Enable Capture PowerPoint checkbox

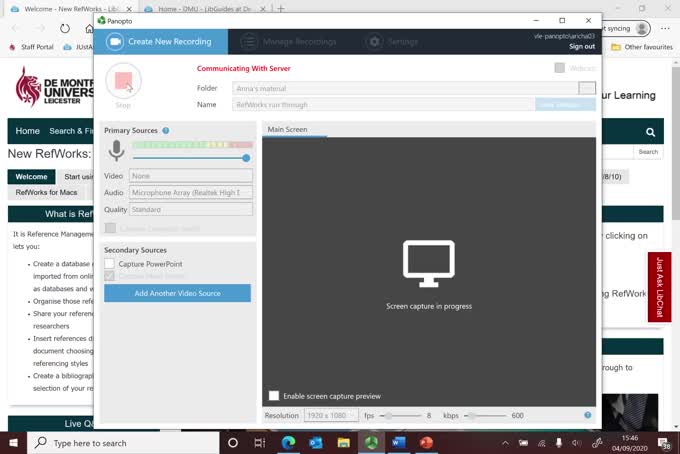tap(109, 264)
